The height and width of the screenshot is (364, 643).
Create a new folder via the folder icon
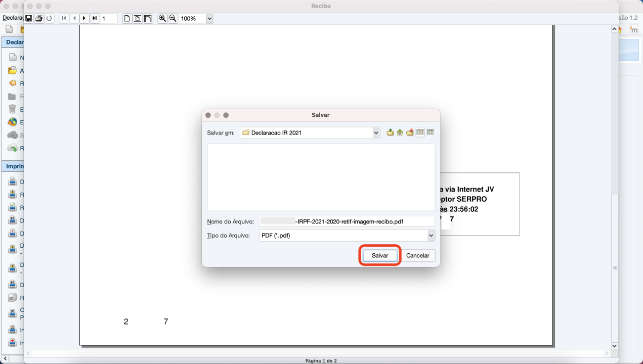coord(409,132)
